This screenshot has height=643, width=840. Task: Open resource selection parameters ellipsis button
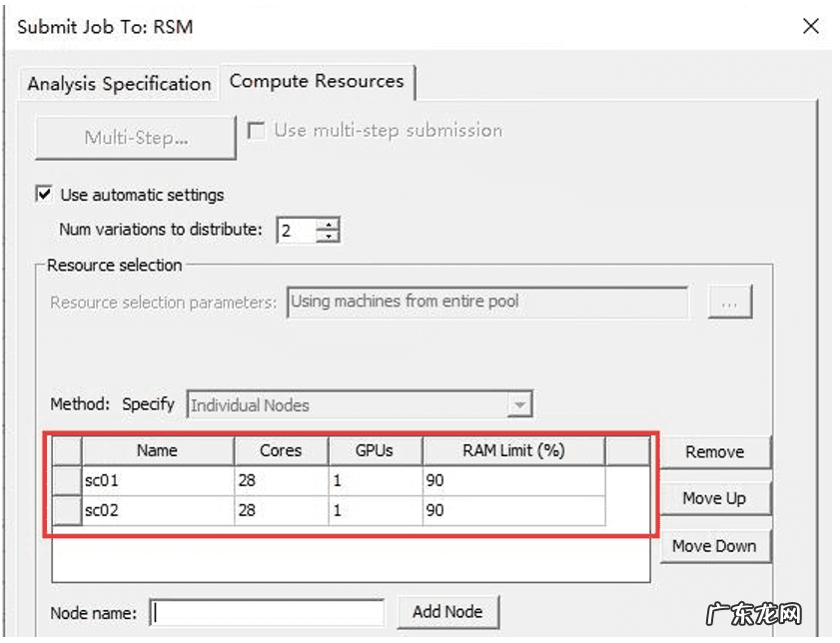(x=729, y=304)
